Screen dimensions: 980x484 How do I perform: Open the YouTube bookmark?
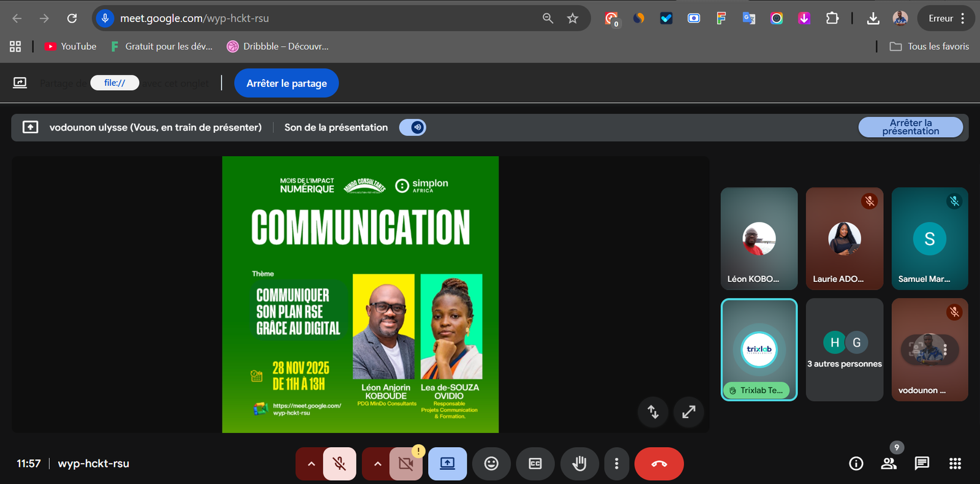[x=71, y=47]
